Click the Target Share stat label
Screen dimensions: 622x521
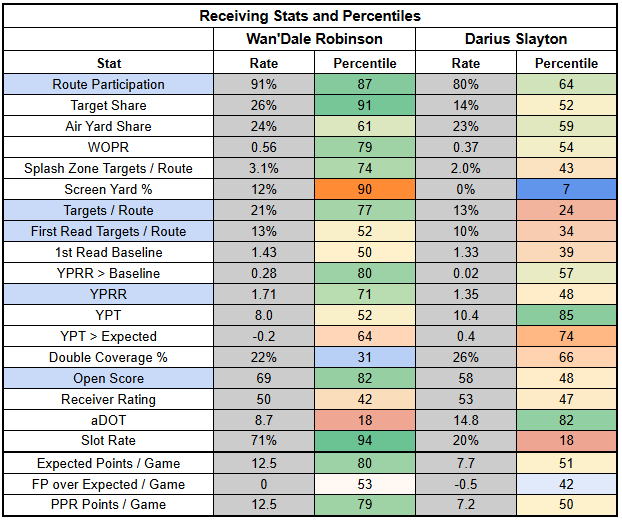[109, 105]
